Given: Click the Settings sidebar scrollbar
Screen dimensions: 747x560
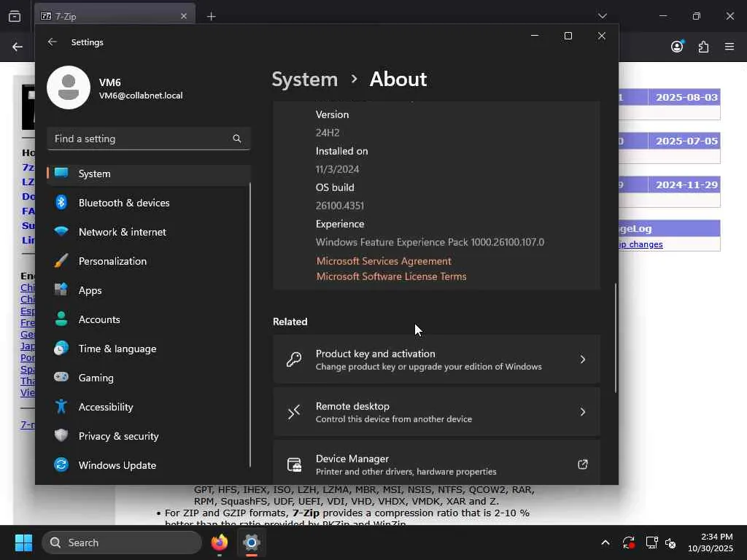Looking at the screenshot, I should click(x=249, y=325).
